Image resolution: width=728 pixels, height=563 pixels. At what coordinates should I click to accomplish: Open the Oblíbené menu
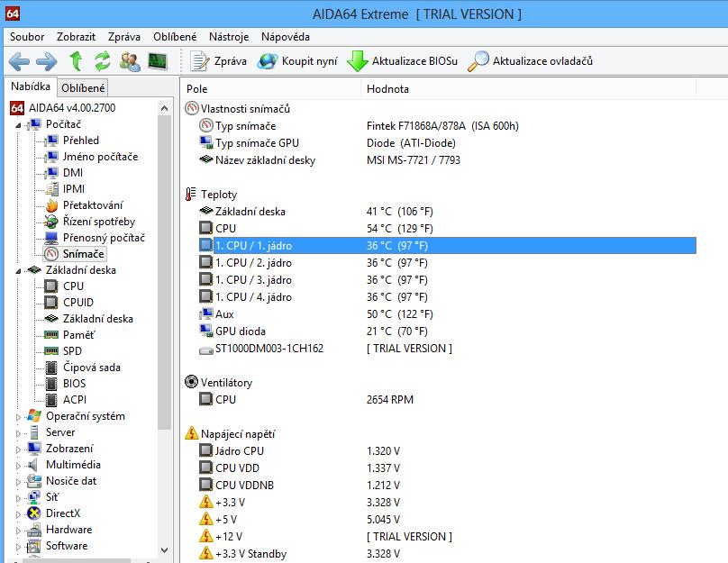click(175, 37)
